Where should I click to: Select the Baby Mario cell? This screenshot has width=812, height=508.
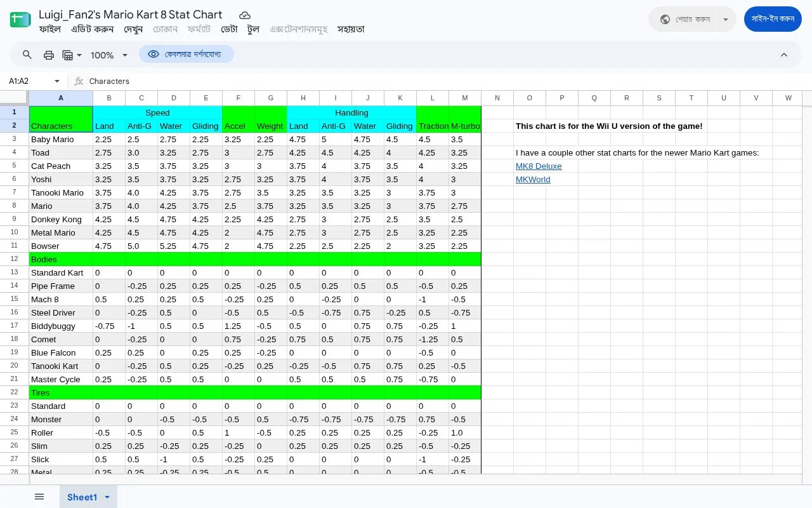[x=61, y=139]
